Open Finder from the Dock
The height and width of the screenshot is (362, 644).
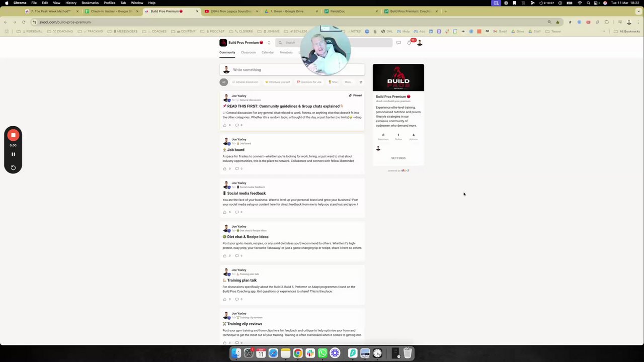coord(236,353)
